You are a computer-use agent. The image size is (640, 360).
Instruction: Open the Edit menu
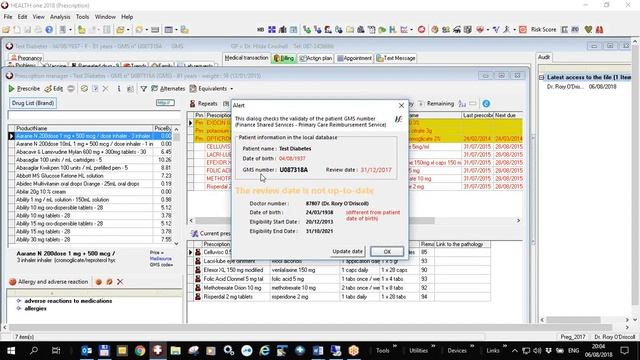[22, 17]
